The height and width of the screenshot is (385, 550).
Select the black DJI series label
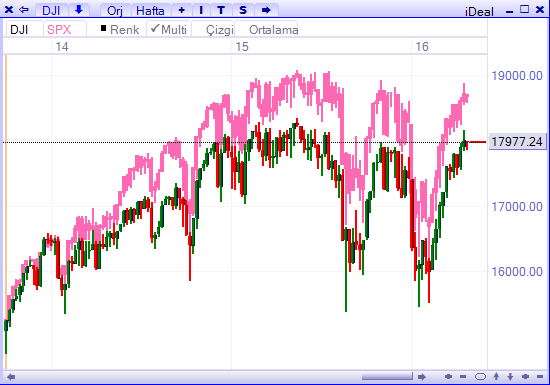pos(19,29)
